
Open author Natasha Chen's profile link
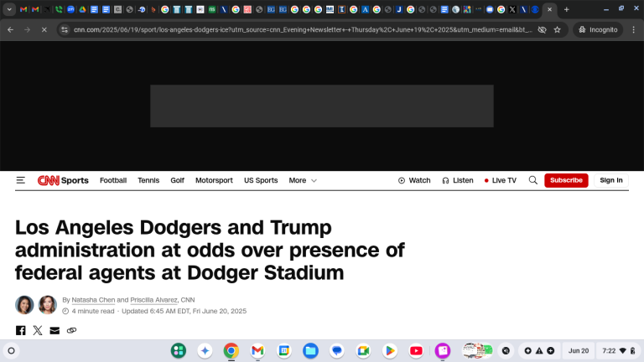point(93,300)
